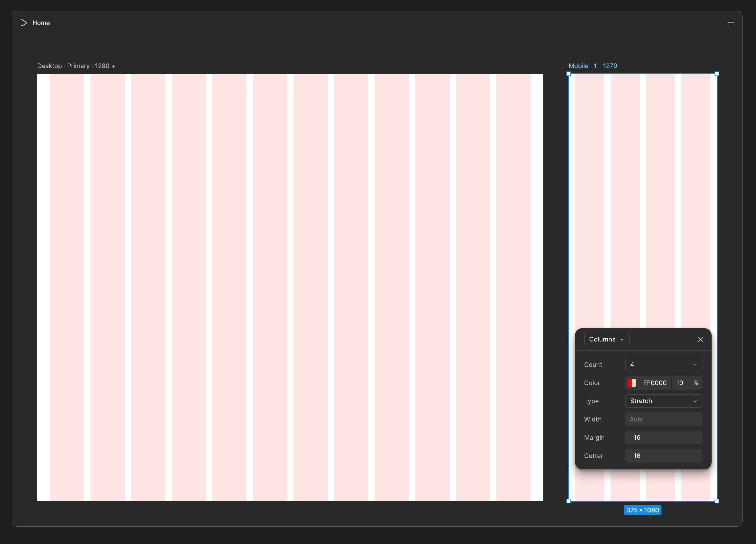The height and width of the screenshot is (544, 756).
Task: Click the bottom-right resize handle of Mobile frame
Action: [x=717, y=501]
